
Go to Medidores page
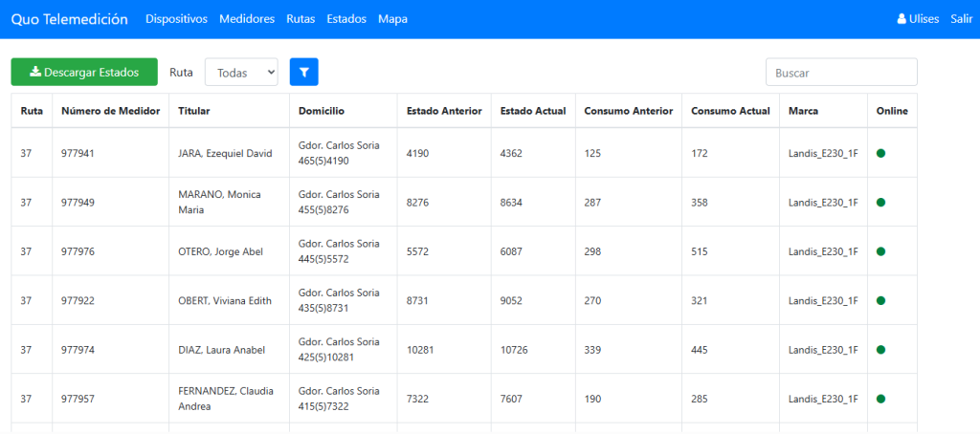tap(247, 19)
